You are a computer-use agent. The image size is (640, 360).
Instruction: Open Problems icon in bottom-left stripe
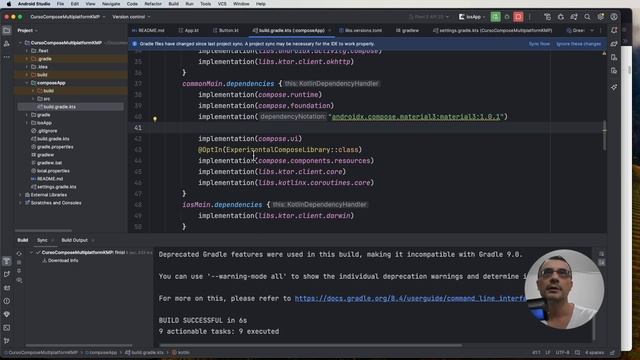tap(7, 301)
